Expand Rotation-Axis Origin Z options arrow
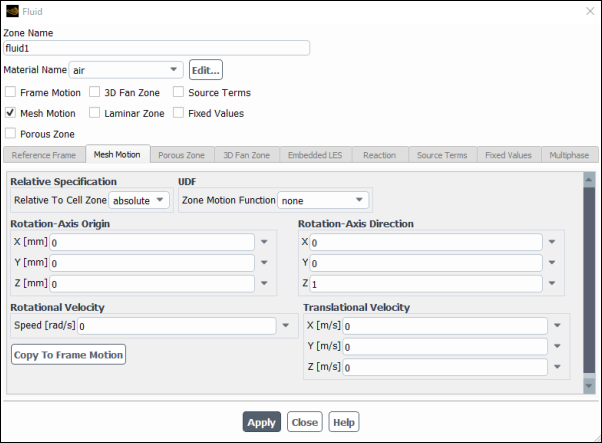 pyautogui.click(x=264, y=283)
